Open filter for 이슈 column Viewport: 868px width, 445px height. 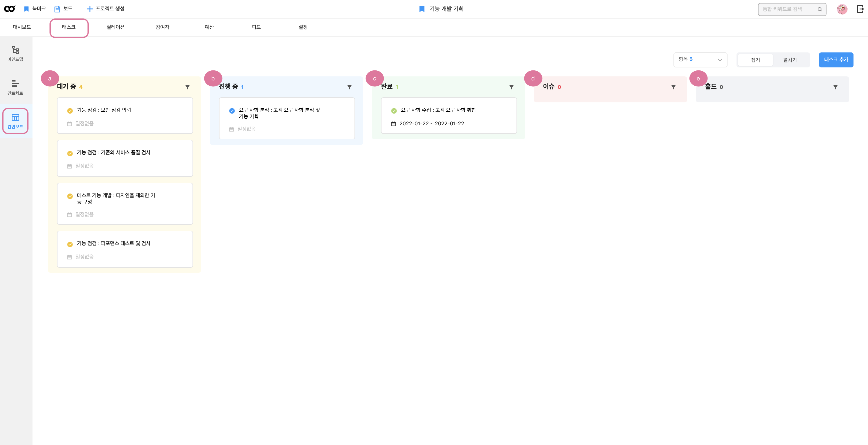pyautogui.click(x=673, y=87)
